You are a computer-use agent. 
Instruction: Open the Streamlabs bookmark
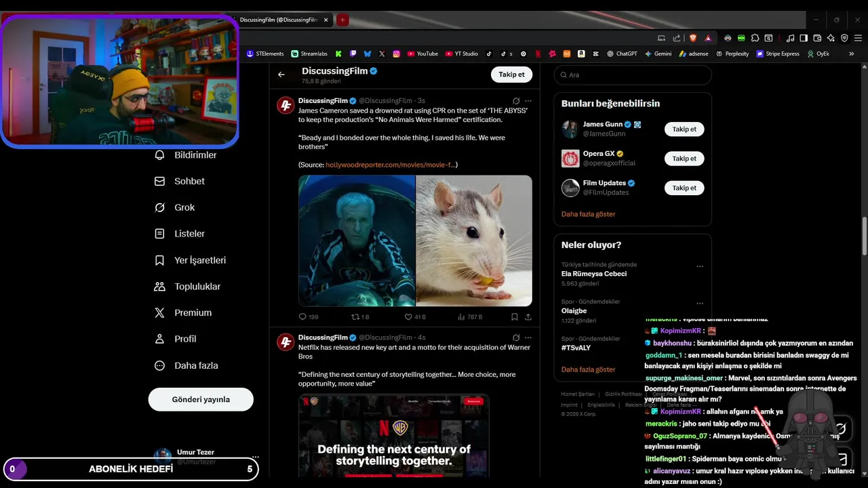[309, 54]
